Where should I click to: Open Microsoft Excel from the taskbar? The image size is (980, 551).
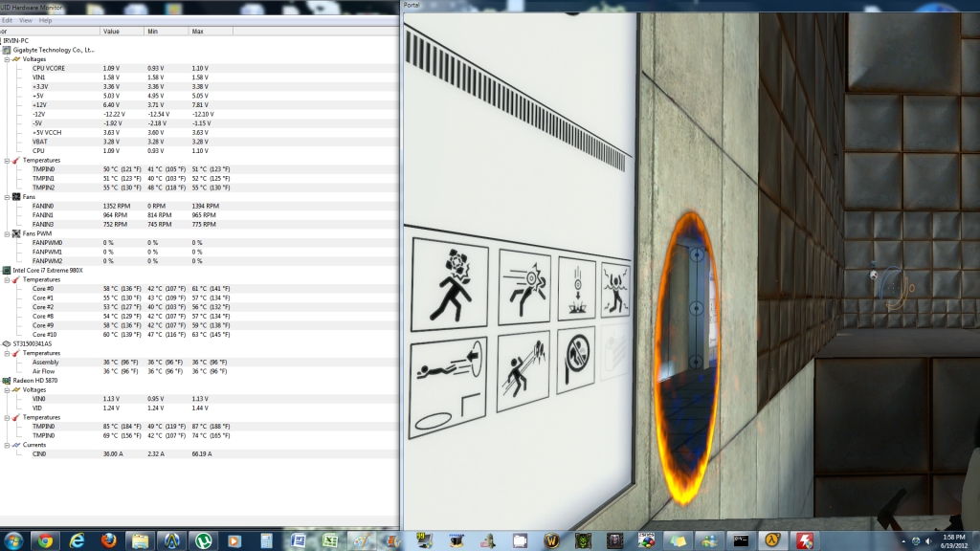(x=330, y=541)
